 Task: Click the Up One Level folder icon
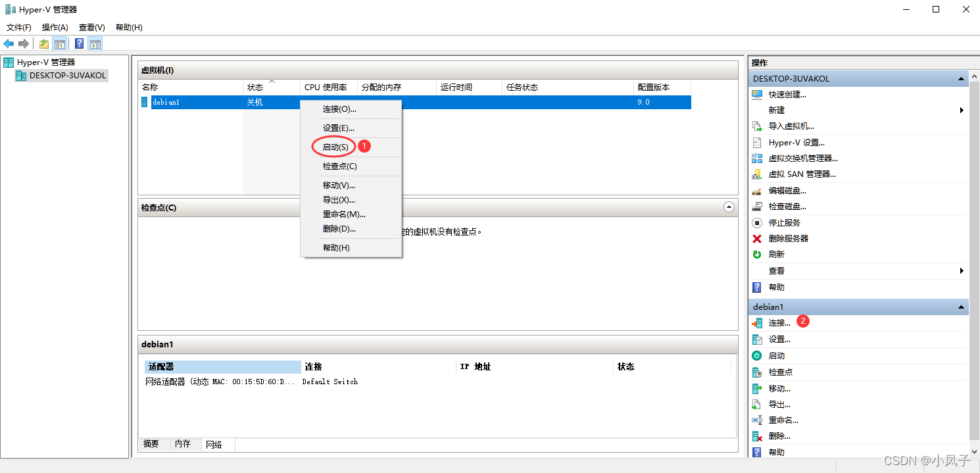44,44
